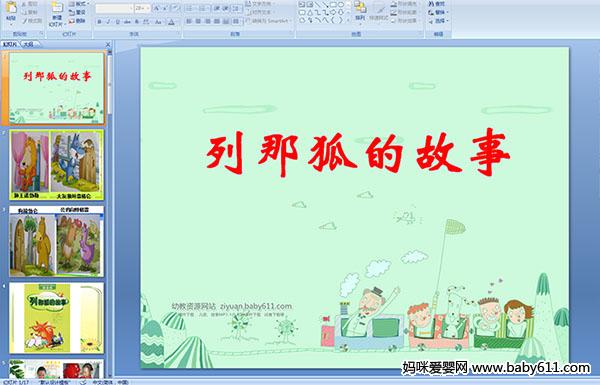Expand the Select dropdown in editing group
Image resolution: width=600 pixels, height=385 pixels.
coord(439,21)
